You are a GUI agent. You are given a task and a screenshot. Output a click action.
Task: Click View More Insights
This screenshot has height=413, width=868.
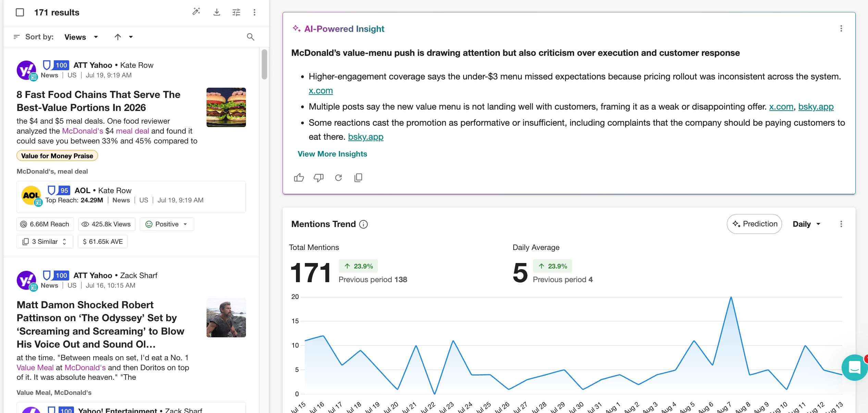point(332,154)
